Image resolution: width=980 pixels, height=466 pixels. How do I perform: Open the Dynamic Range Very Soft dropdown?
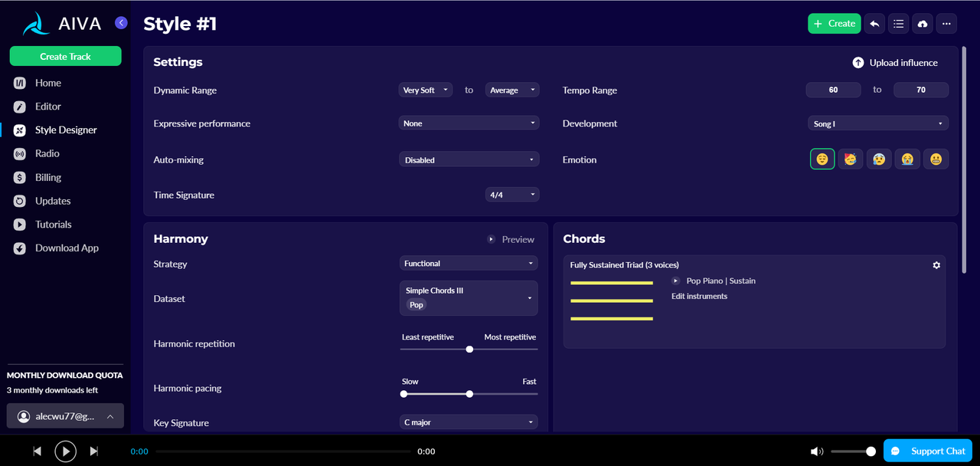[426, 90]
